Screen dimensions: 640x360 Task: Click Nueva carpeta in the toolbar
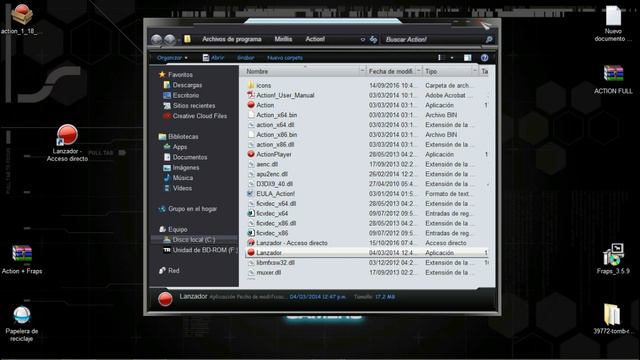point(285,58)
